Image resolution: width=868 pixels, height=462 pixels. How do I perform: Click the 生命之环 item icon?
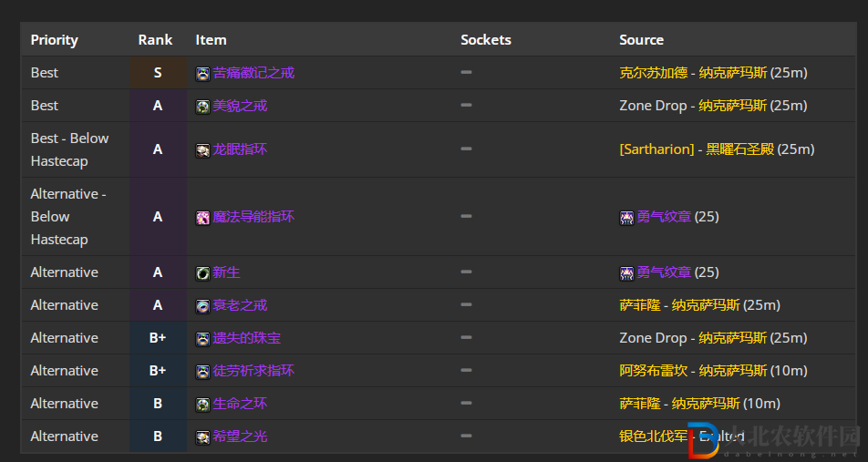coord(202,404)
